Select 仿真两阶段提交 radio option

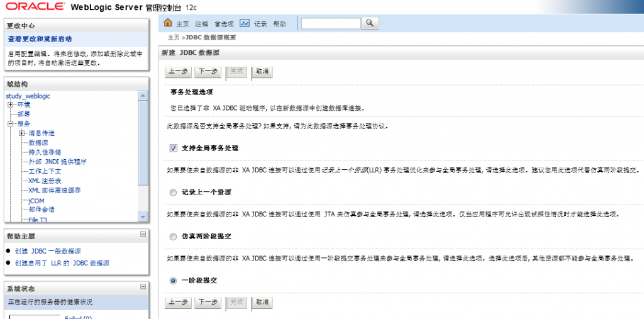click(x=173, y=237)
